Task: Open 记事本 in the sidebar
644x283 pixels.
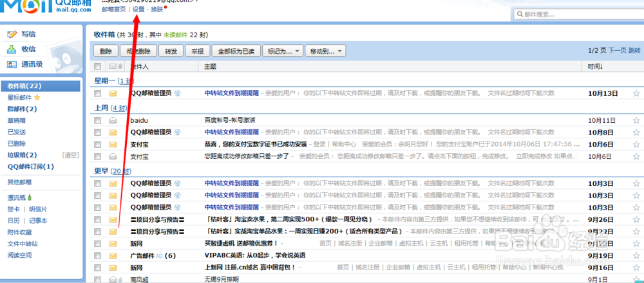Action: [38, 221]
